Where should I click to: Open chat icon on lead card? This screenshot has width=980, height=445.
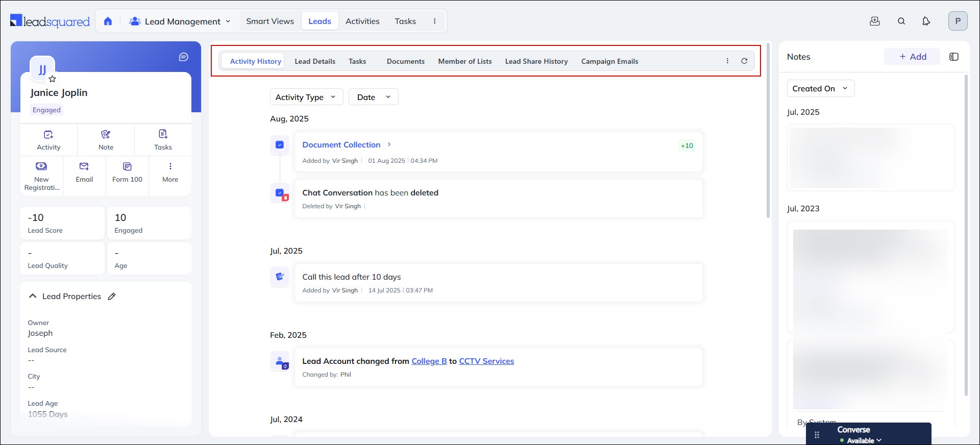click(x=184, y=57)
